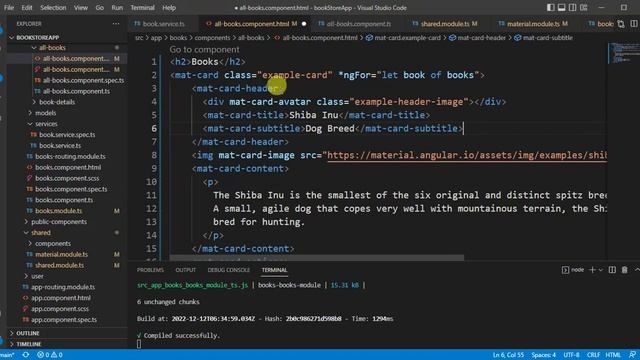Viewport: 640px width, 360px height.
Task: Toggle the primary side bar layout icon
Action: [551, 7]
